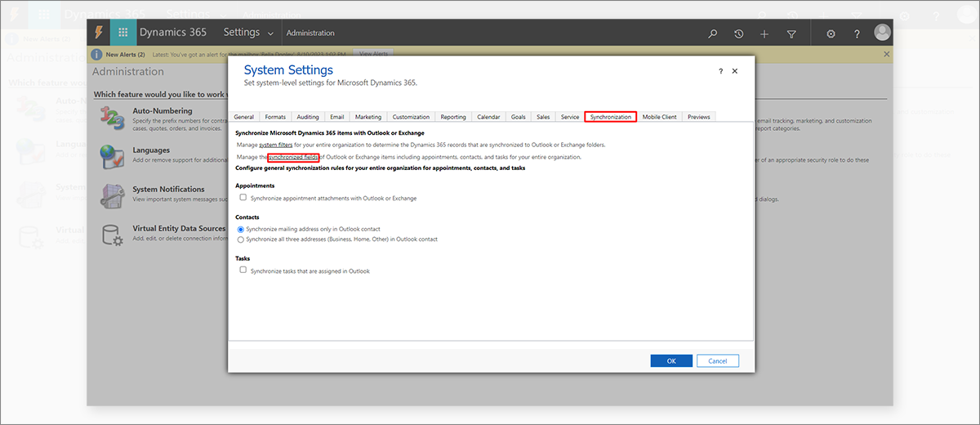Open the user profile avatar
The width and height of the screenshot is (980, 425).
882,33
